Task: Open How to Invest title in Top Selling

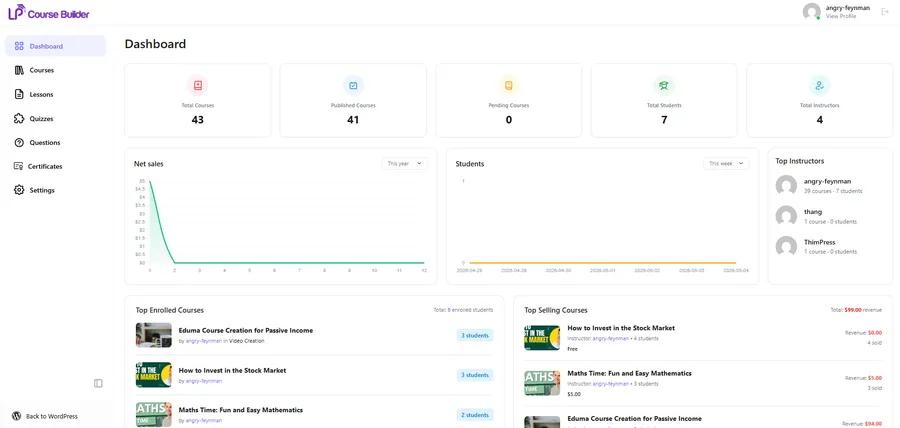Action: 621,328
